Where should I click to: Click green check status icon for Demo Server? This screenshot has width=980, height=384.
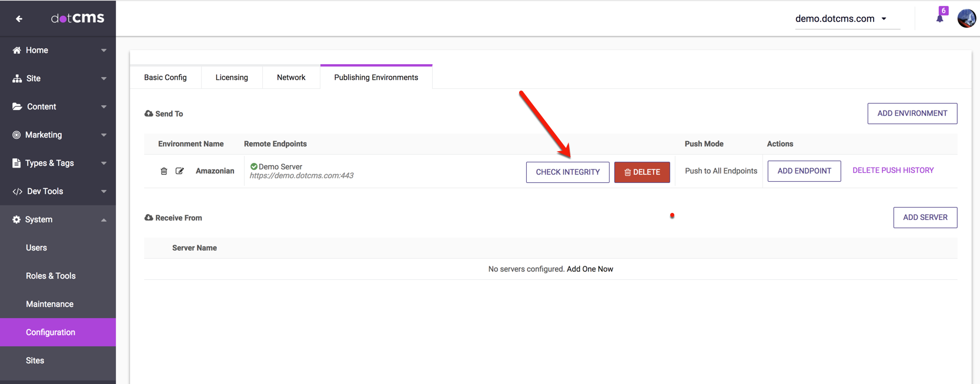[x=254, y=166]
